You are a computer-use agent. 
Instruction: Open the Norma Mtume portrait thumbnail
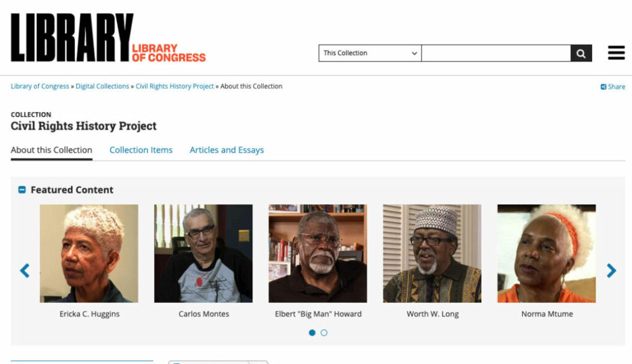click(x=547, y=254)
